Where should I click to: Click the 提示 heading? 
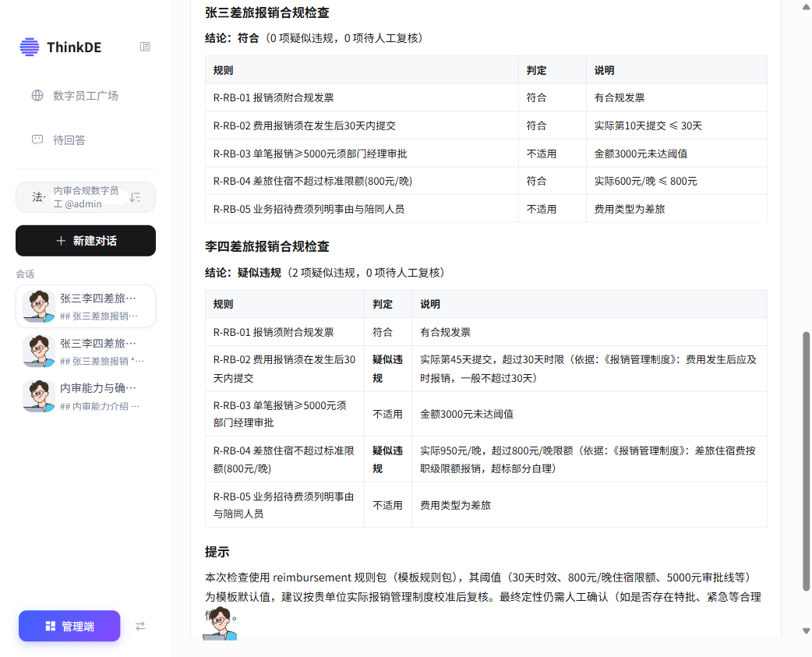pos(217,552)
